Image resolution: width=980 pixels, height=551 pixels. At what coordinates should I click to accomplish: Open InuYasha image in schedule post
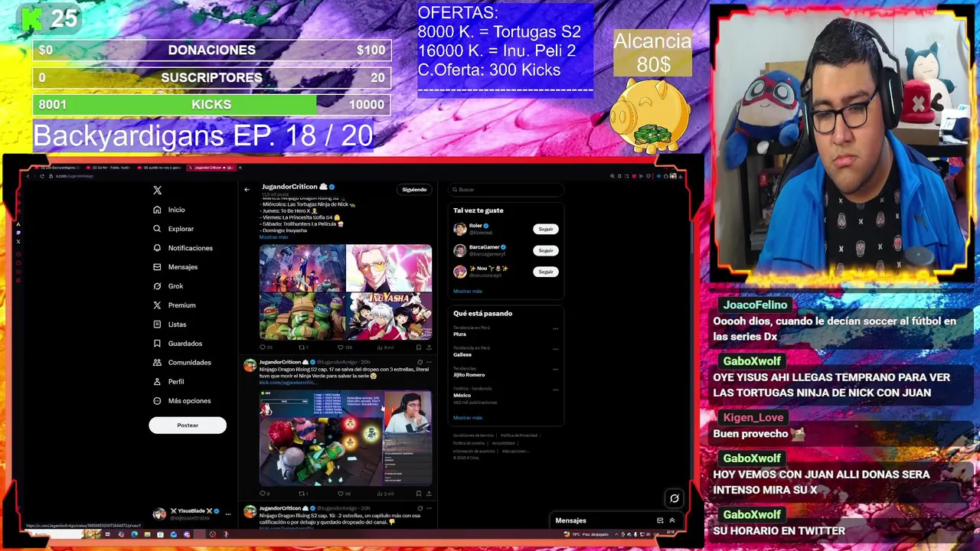(x=390, y=317)
